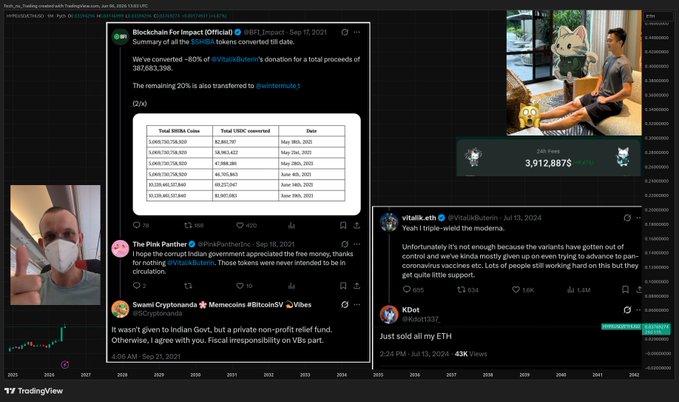
Task: Open the Swami Cryptonanda avatar
Action: click(x=120, y=309)
